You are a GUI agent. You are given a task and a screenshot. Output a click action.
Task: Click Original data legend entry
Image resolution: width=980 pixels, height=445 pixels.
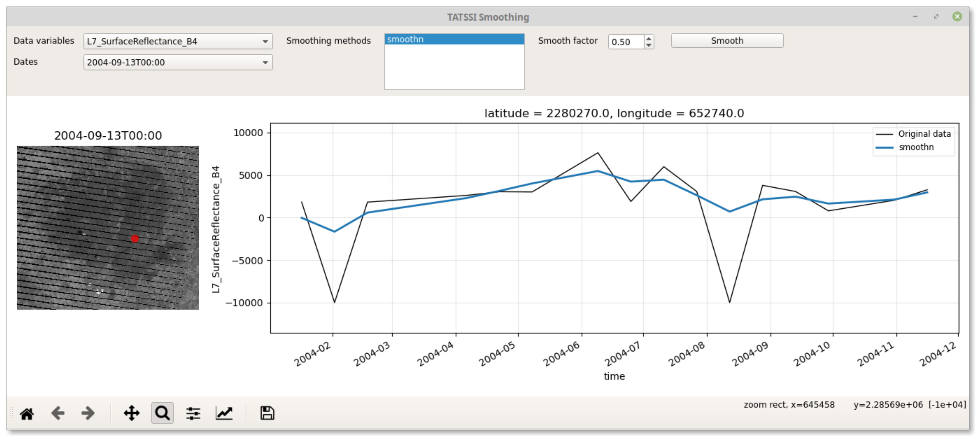[x=924, y=134]
